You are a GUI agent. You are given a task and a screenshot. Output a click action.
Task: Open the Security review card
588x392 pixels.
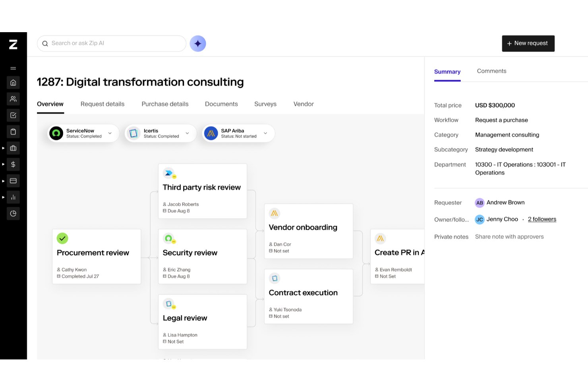coord(203,257)
